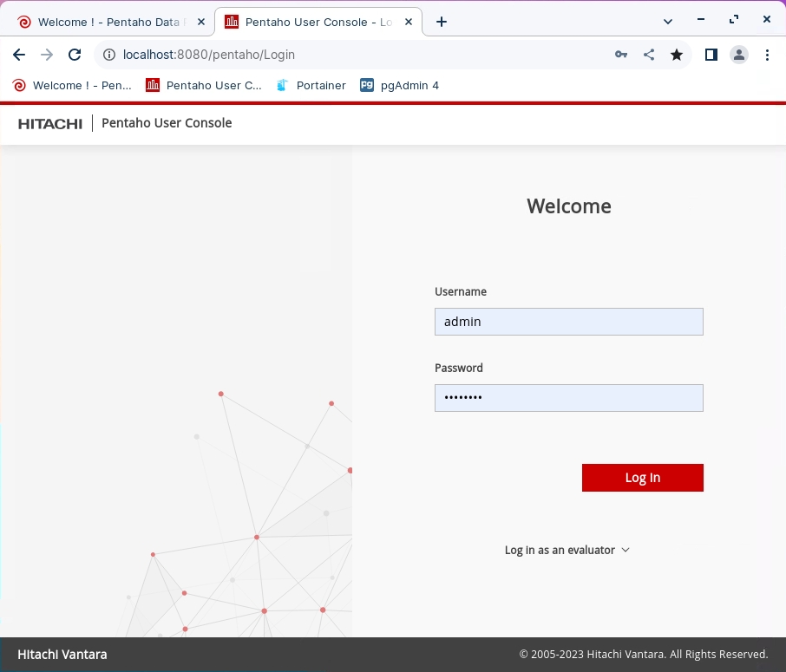
Task: Share this page from address bar
Action: coord(649,55)
